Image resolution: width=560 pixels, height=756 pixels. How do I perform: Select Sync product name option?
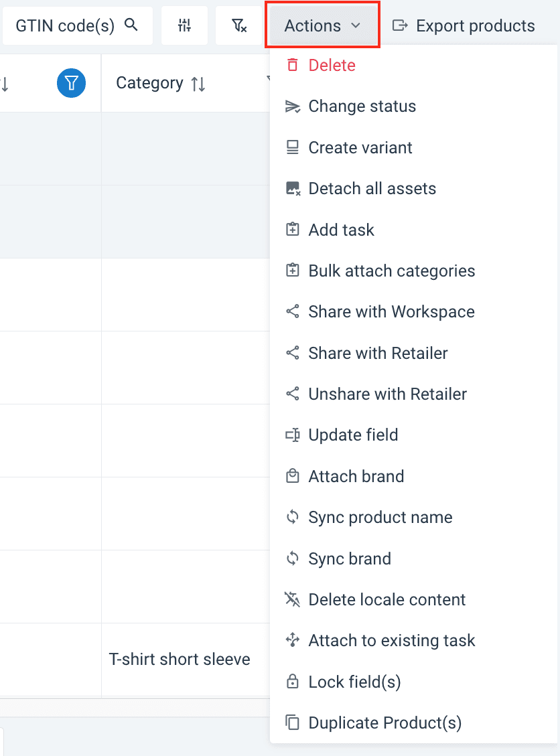pyautogui.click(x=380, y=518)
